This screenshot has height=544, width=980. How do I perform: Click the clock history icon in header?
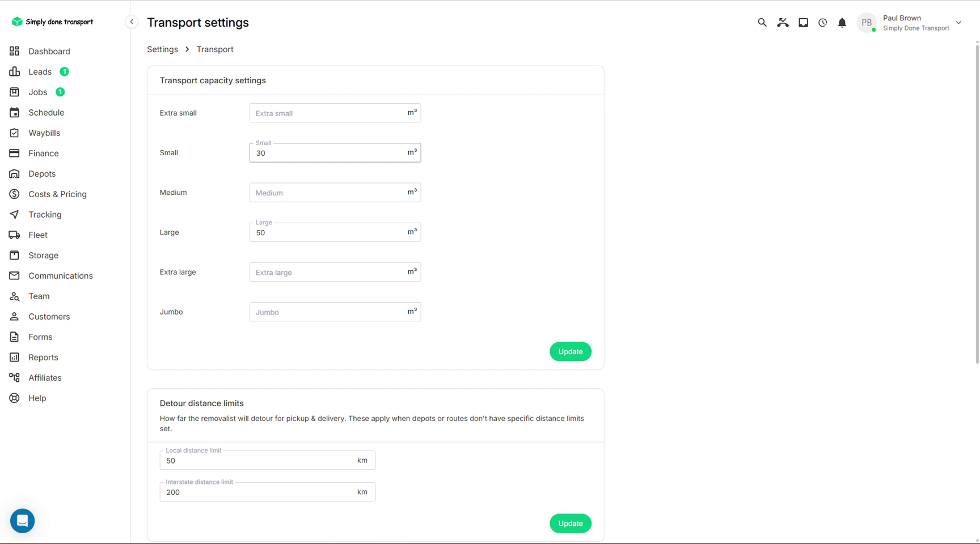pos(822,23)
